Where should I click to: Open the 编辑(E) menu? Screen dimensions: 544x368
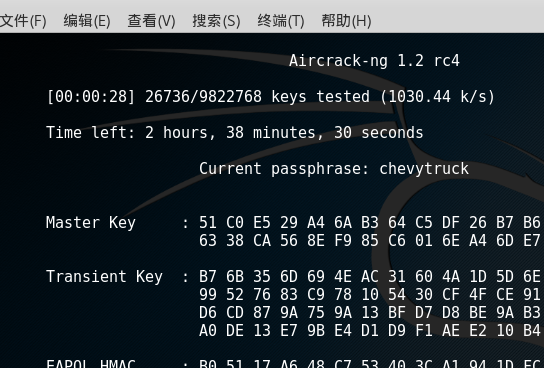[x=87, y=21]
